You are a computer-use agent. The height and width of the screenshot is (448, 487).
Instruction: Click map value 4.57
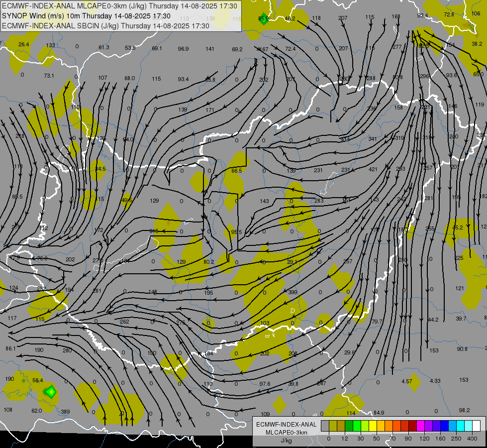406,381
